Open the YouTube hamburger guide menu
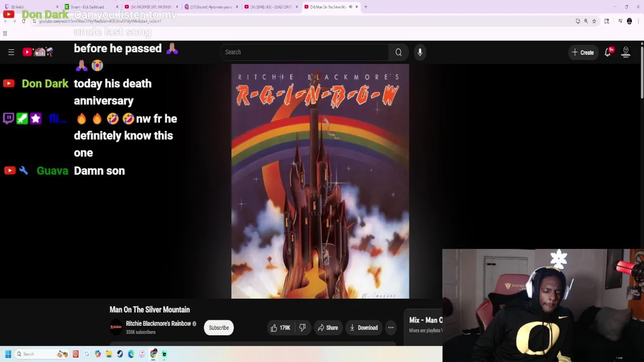 pyautogui.click(x=11, y=52)
